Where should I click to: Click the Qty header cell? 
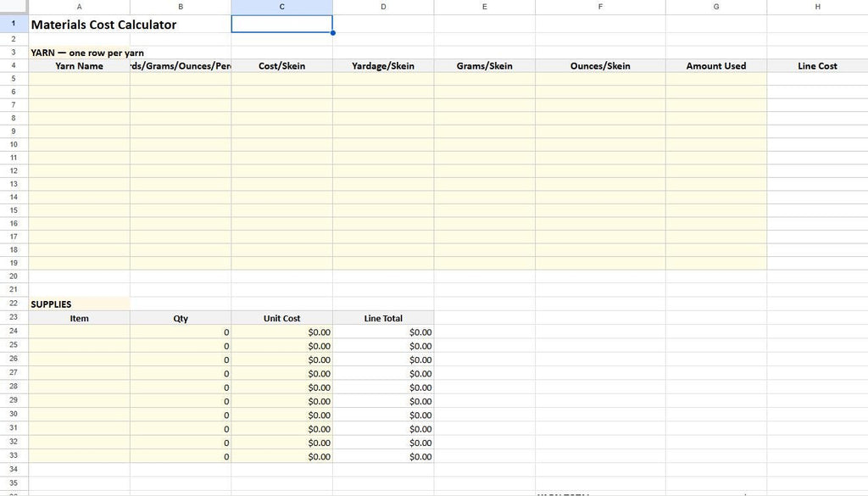coord(181,318)
